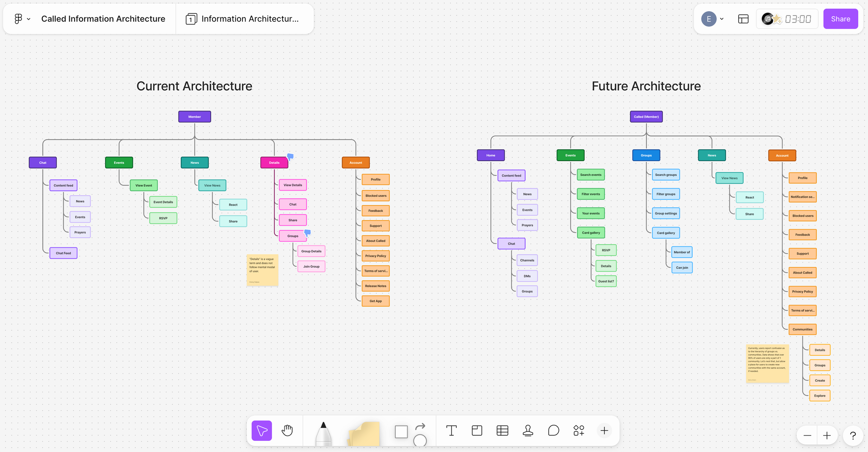Select the square shape tool
Screen dimensions: 868x452
tap(401, 432)
